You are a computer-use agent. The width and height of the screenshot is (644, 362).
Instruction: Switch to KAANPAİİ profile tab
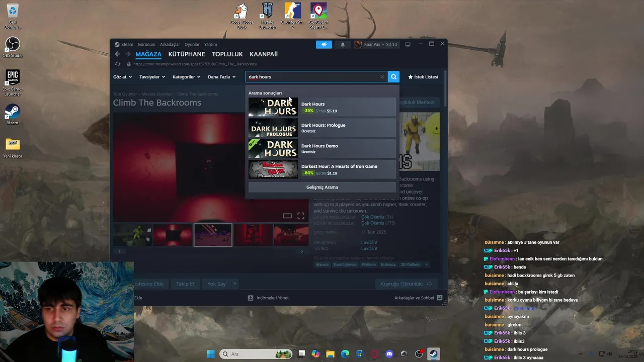tap(264, 54)
